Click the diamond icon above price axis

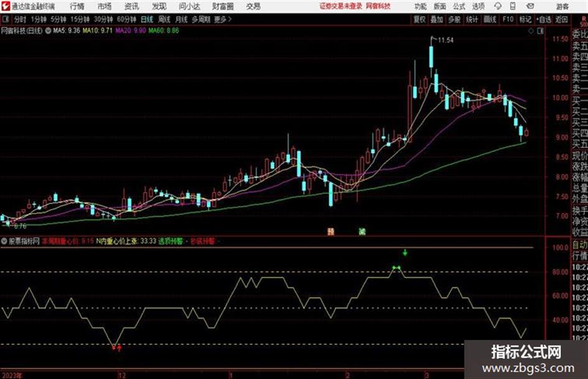click(x=531, y=31)
